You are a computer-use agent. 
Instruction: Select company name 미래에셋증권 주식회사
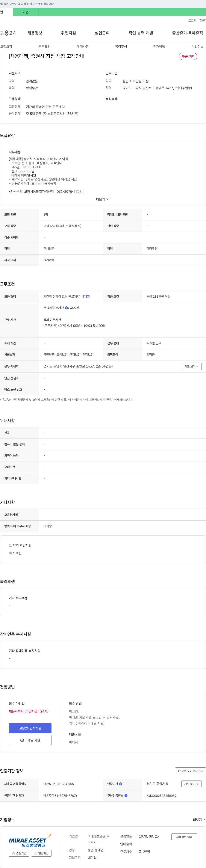[98, 839]
